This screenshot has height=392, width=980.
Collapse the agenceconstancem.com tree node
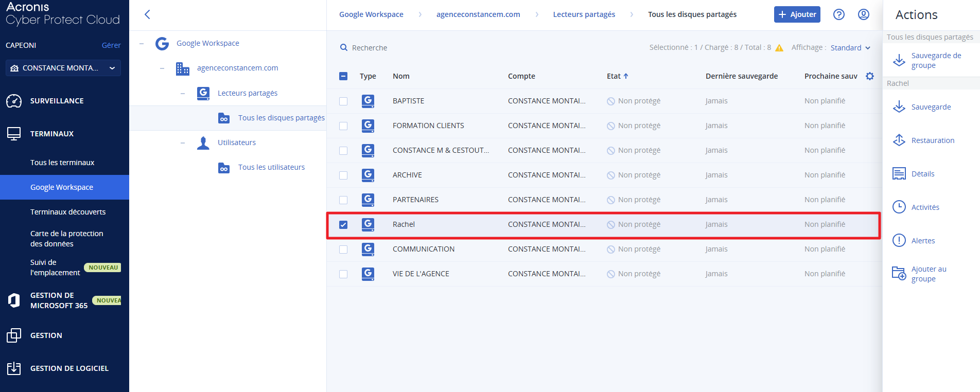coord(162,68)
